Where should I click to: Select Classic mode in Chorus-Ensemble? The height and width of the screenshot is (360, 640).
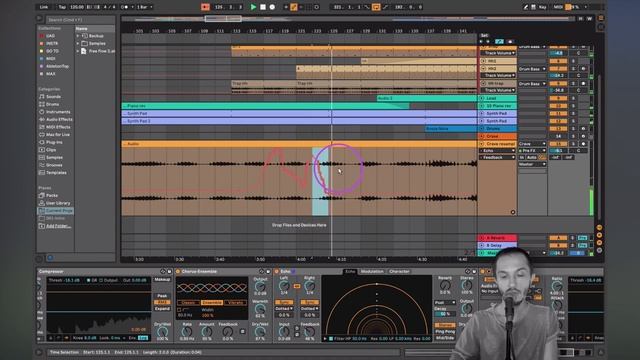189,303
